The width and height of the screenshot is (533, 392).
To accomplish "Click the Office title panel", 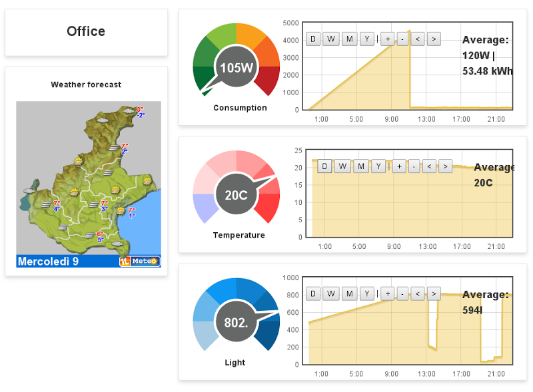I will (86, 32).
